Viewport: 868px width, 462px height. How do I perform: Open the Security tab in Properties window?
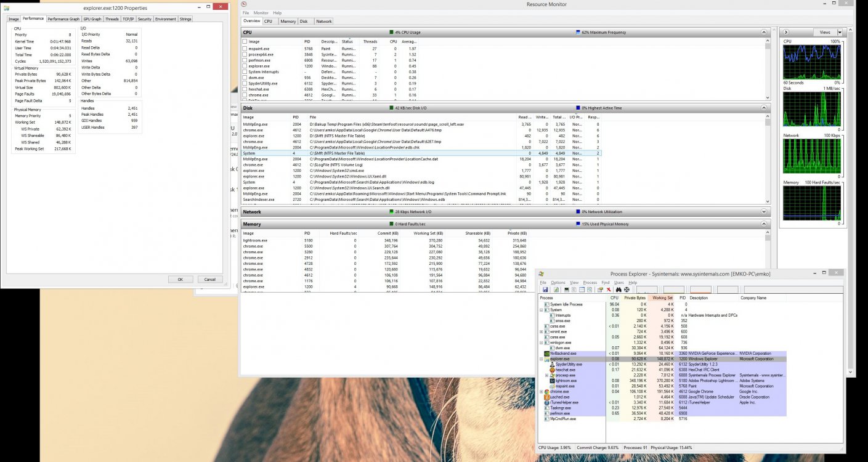[x=144, y=19]
